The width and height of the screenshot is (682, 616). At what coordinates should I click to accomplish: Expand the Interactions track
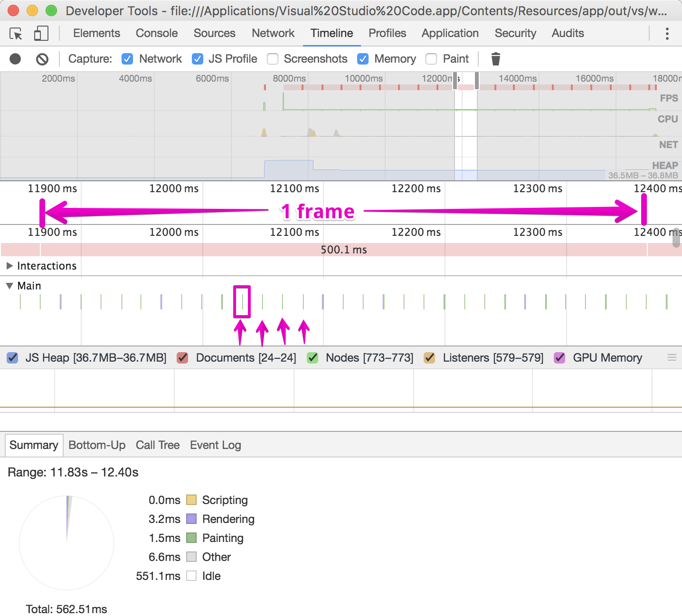(x=9, y=266)
